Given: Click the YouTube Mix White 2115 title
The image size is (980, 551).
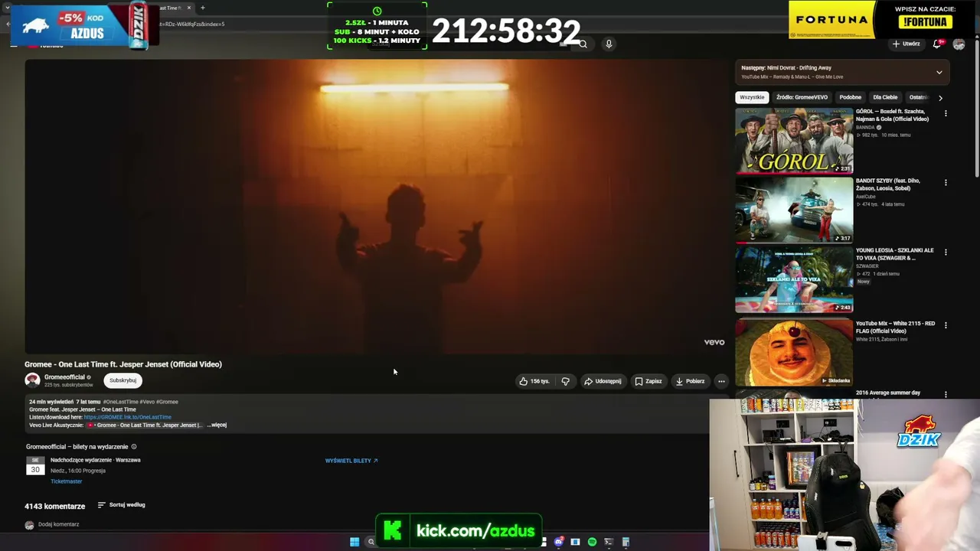Looking at the screenshot, I should pos(896,327).
